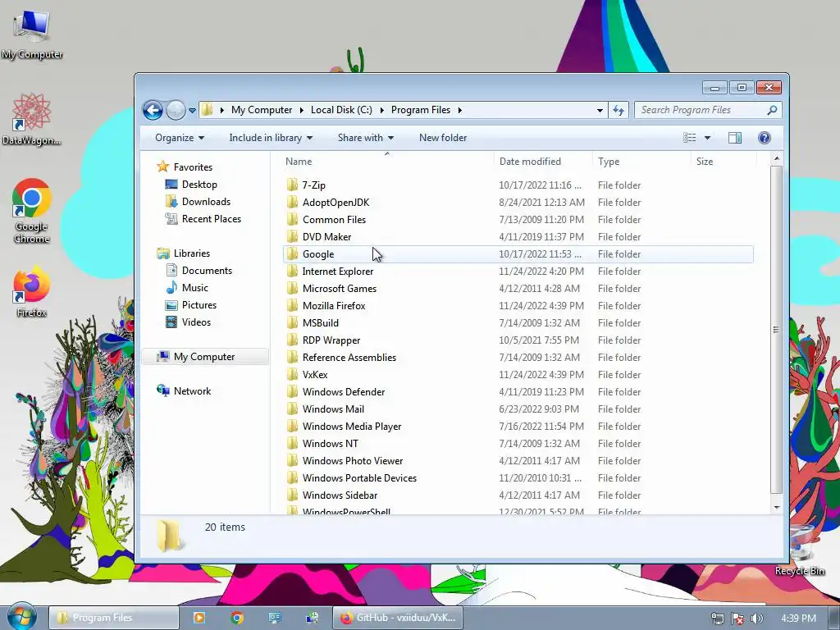Select the Windows Photo Viewer folder
The image size is (840, 630).
point(353,461)
